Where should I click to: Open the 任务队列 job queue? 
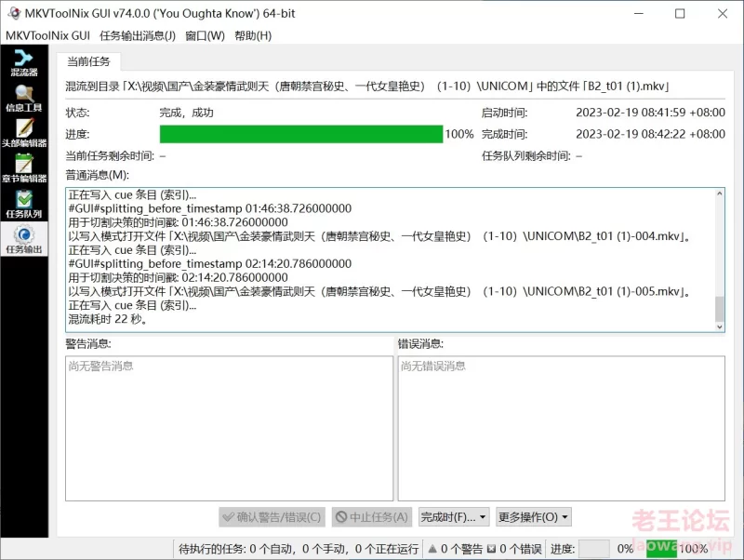click(24, 205)
